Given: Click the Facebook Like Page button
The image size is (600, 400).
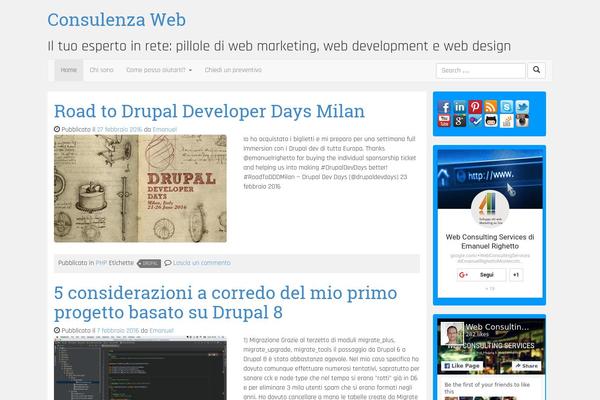Looking at the screenshot, I should click(x=462, y=366).
